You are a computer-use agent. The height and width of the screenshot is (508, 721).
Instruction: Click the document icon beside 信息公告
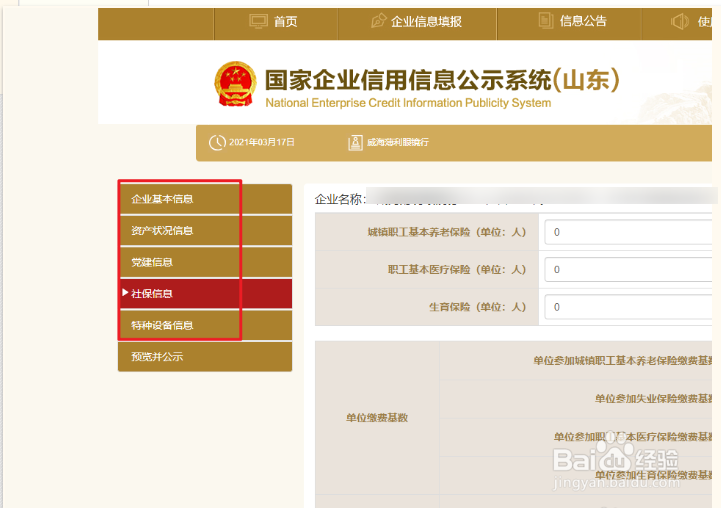pos(546,21)
